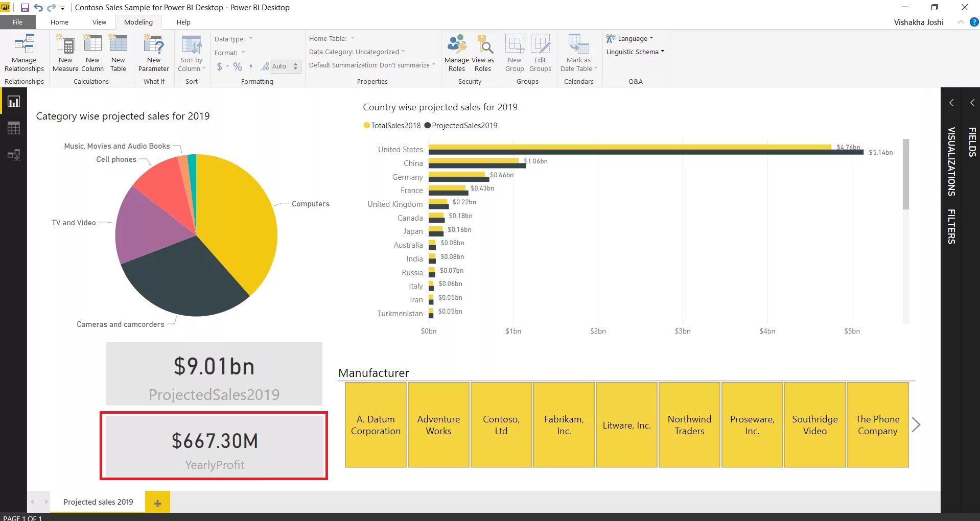Image resolution: width=980 pixels, height=521 pixels.
Task: Open Default Summarization dropdown
Action: 372,65
